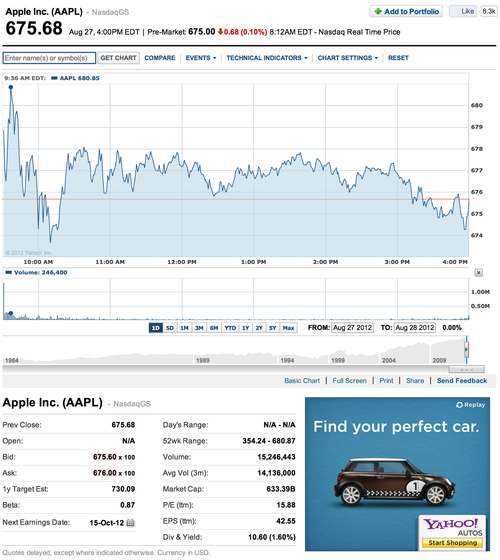Select the 1D range tab
The height and width of the screenshot is (560, 500).
[x=155, y=328]
